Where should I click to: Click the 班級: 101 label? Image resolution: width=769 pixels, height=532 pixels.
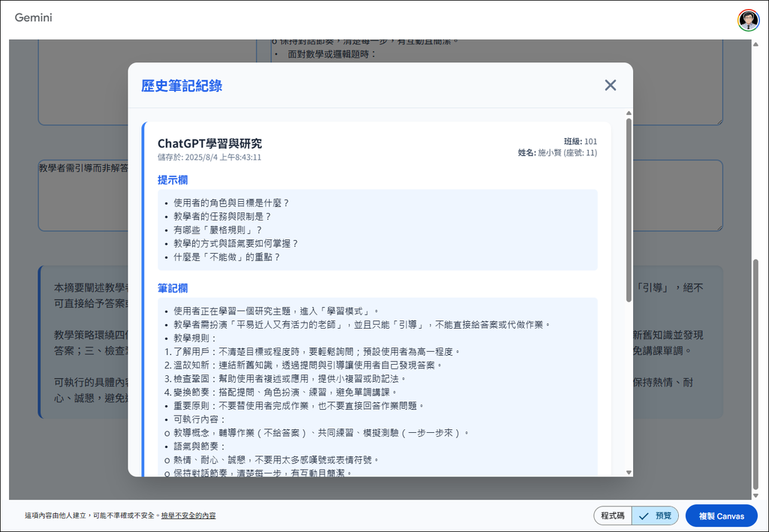tap(581, 142)
